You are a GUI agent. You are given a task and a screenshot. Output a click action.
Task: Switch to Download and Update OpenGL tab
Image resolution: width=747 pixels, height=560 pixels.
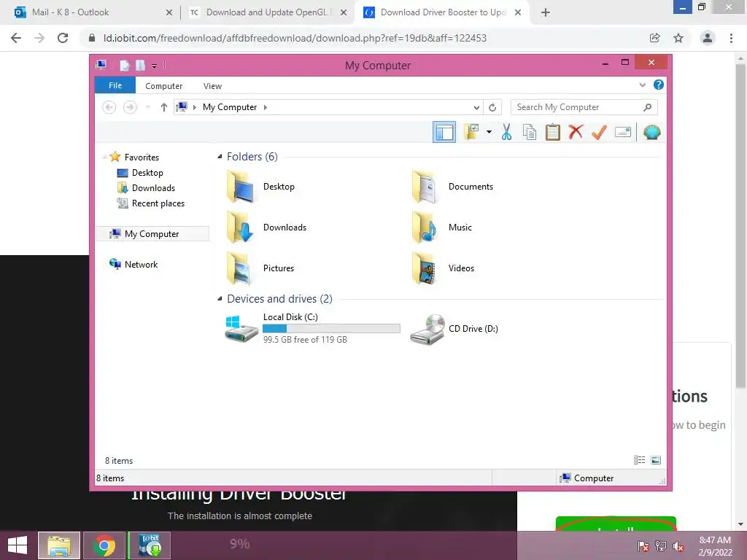pyautogui.click(x=268, y=12)
